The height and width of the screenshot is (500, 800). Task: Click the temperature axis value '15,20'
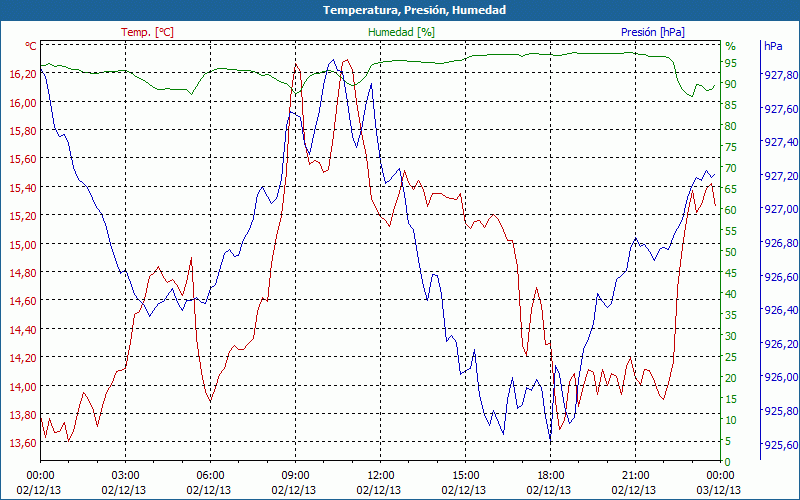pyautogui.click(x=23, y=216)
